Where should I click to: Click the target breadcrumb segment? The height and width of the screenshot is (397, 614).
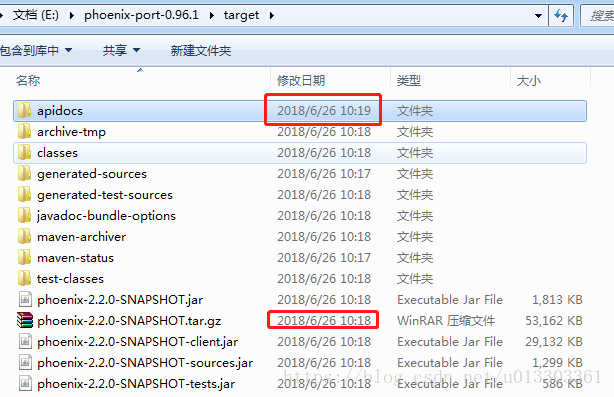pyautogui.click(x=241, y=15)
